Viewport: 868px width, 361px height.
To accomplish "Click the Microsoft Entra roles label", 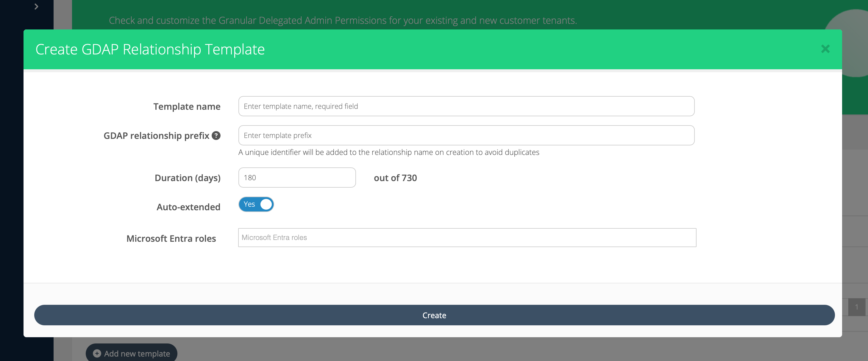I will click(171, 238).
